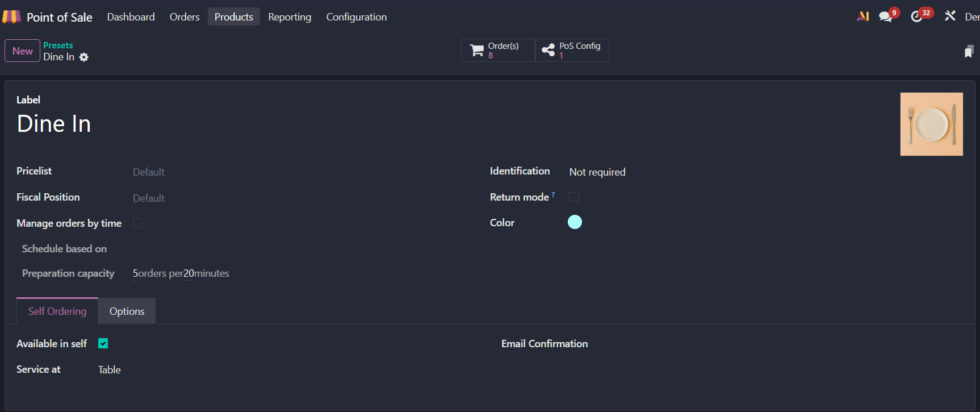Switch to the Options tab
The width and height of the screenshot is (980, 412).
tap(127, 311)
